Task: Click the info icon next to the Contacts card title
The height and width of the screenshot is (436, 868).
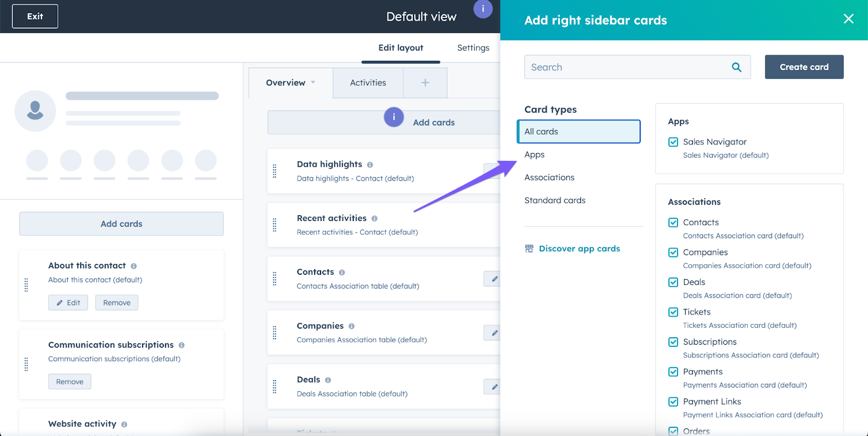Action: pyautogui.click(x=342, y=272)
